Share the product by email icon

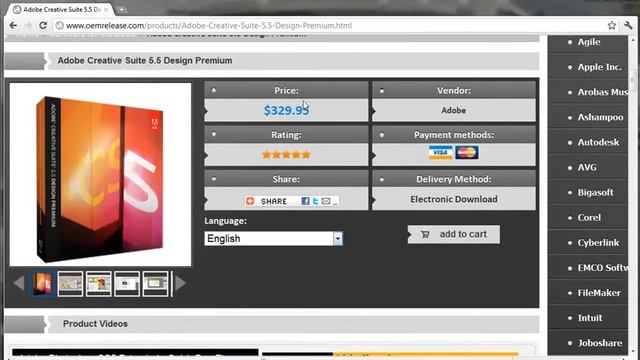[x=326, y=201]
